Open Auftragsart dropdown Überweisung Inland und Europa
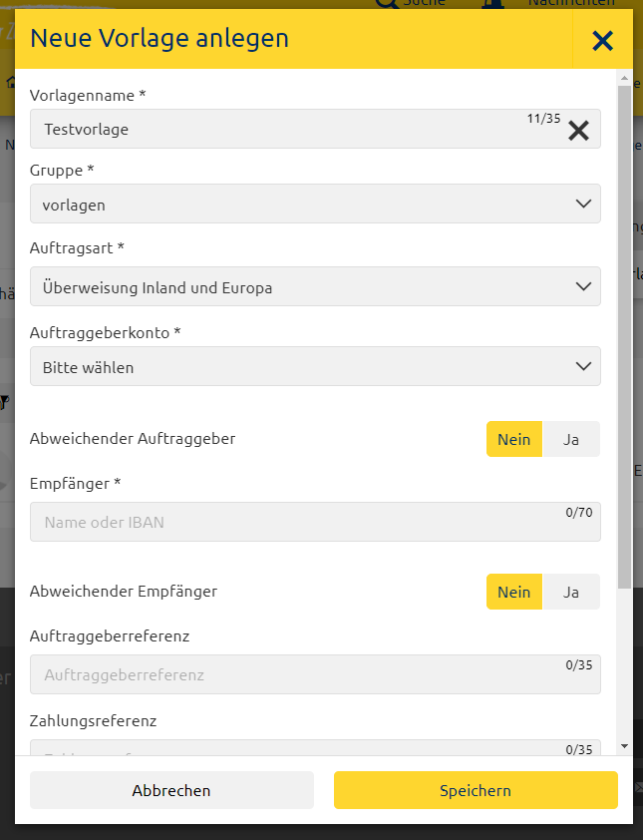The width and height of the screenshot is (643, 840). tap(315, 286)
